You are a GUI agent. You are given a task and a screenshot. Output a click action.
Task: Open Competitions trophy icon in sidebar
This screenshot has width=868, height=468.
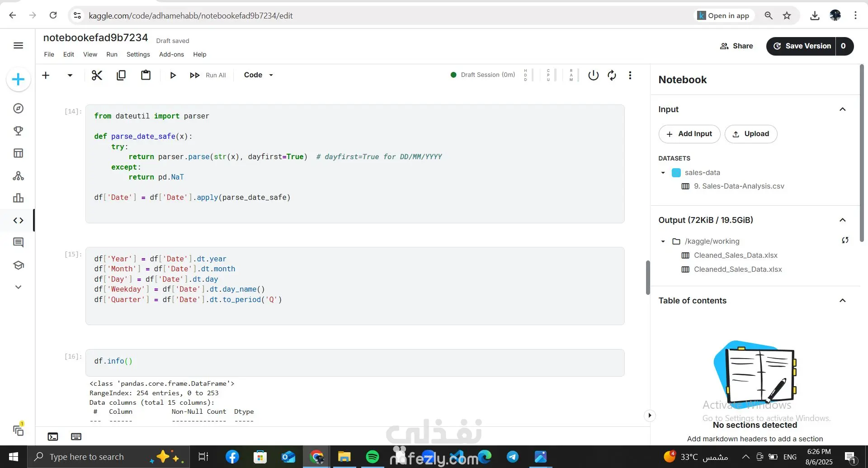[18, 131]
